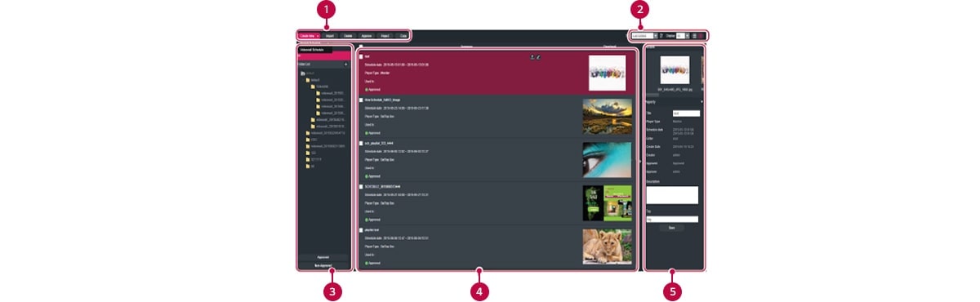
Task: Tick checkbox of New Schedule image item
Action: click(x=362, y=100)
